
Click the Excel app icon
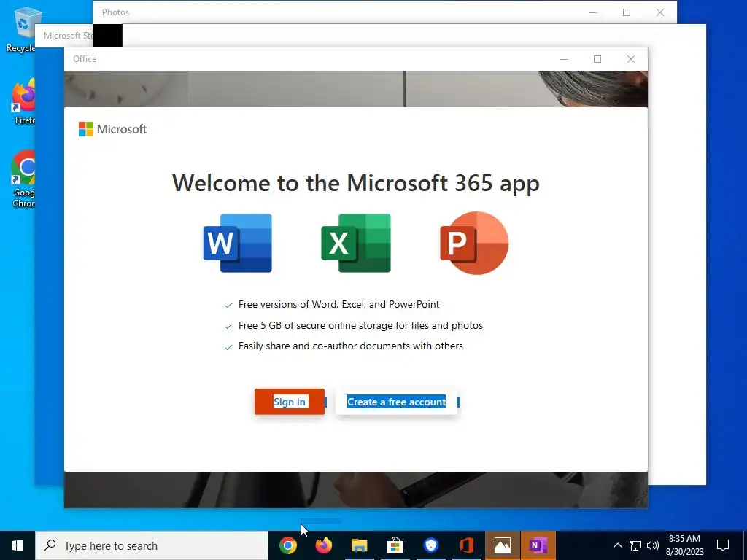pos(356,243)
